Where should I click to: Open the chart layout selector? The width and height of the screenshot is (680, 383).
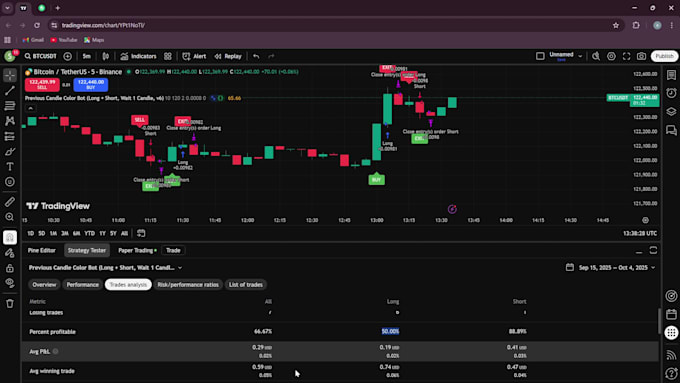[540, 56]
